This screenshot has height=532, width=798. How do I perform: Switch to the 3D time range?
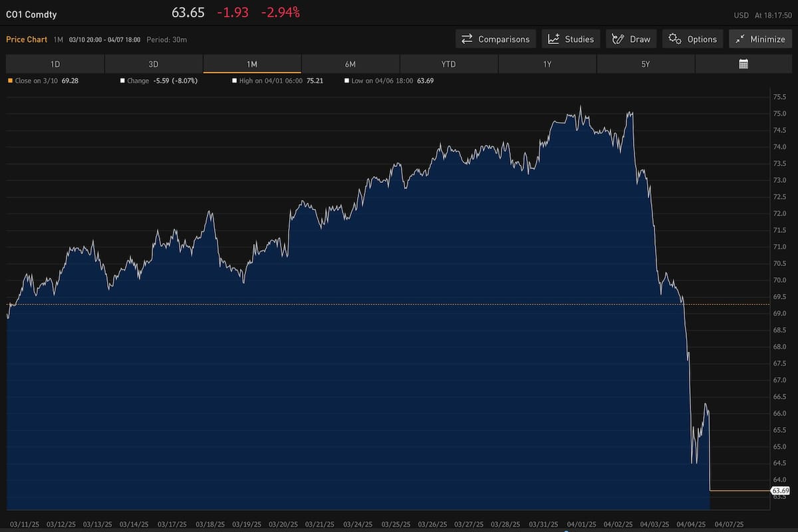154,64
